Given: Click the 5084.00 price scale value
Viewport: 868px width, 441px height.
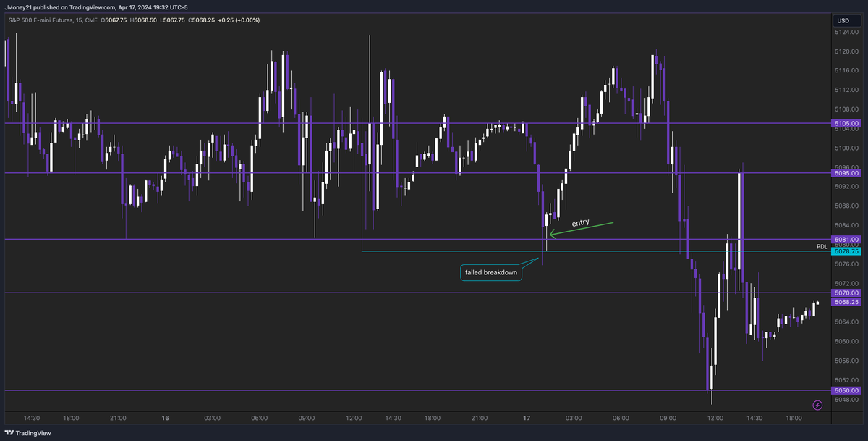Looking at the screenshot, I should pos(846,225).
